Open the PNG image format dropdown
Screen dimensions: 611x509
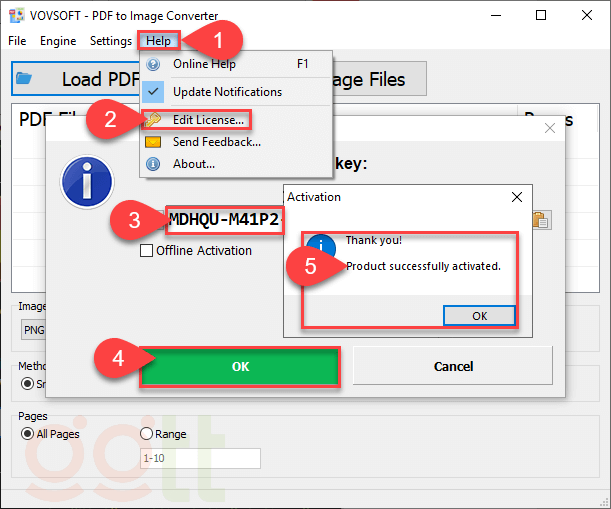(x=34, y=330)
